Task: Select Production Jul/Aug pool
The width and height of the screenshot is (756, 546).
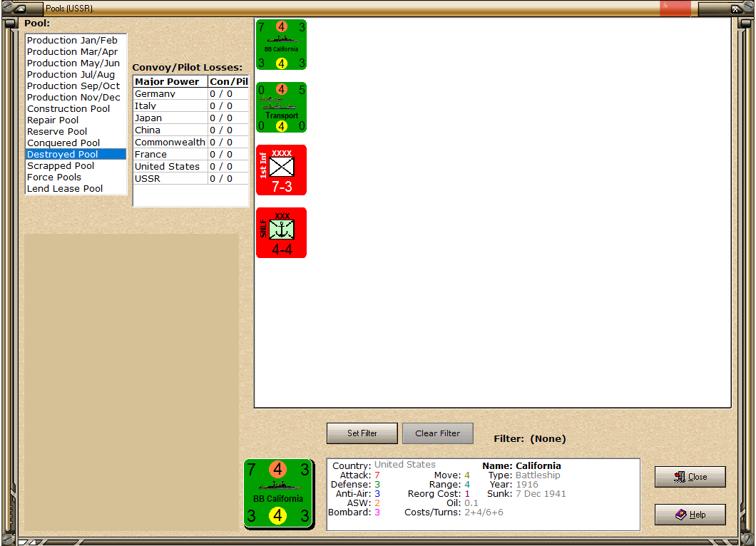Action: pyautogui.click(x=76, y=75)
